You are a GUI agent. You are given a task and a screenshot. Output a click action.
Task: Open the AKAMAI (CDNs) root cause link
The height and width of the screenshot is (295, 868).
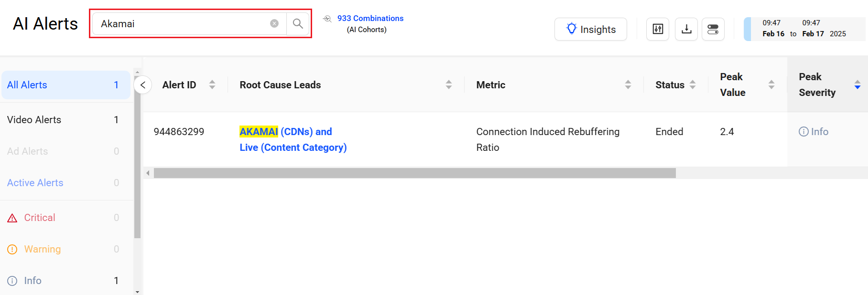coord(285,132)
